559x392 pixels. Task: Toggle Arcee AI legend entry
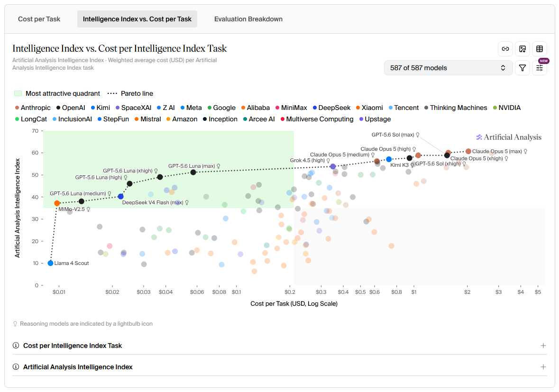259,119
